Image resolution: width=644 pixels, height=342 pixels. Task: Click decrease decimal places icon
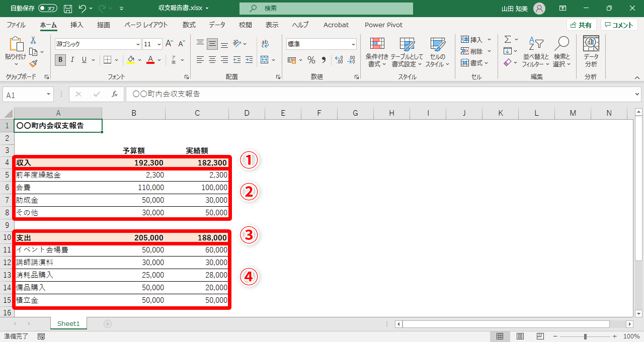(352, 60)
